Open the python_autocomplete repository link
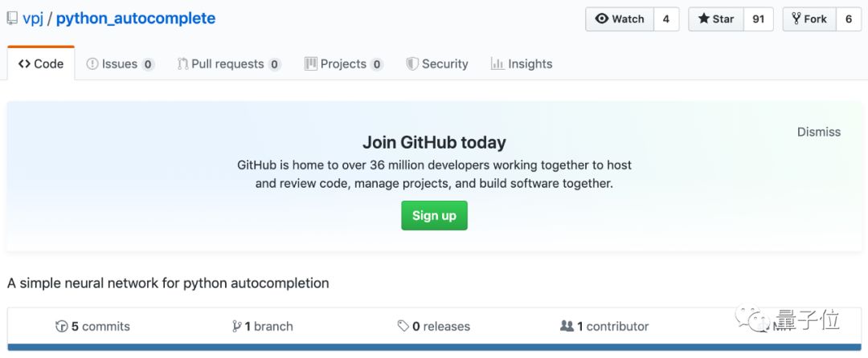This screenshot has height=358, width=868. (x=136, y=18)
